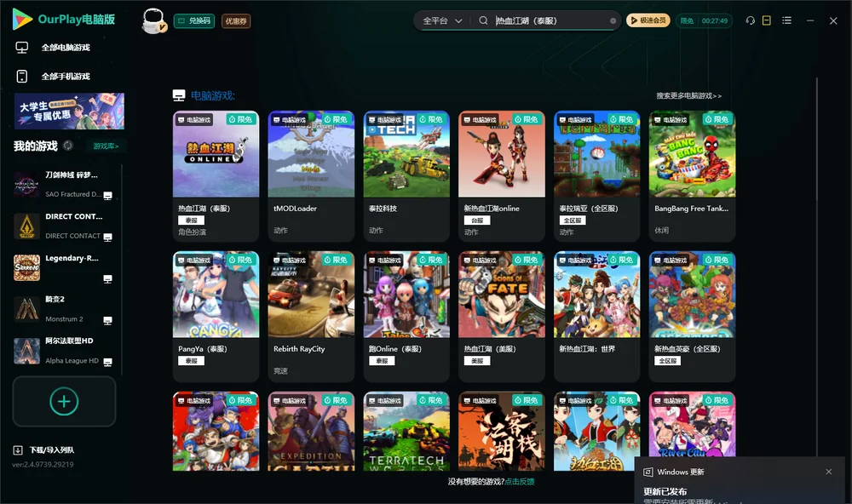This screenshot has width=852, height=504.
Task: Open the customer service headset icon
Action: point(750,20)
